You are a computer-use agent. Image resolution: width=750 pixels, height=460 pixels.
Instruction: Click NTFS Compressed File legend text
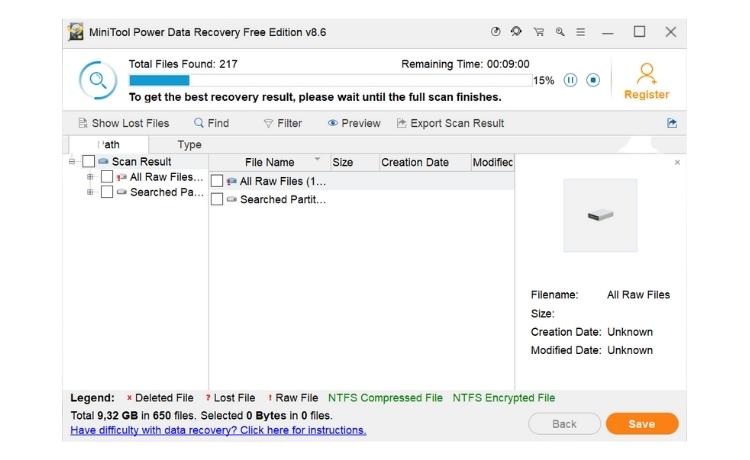click(385, 398)
